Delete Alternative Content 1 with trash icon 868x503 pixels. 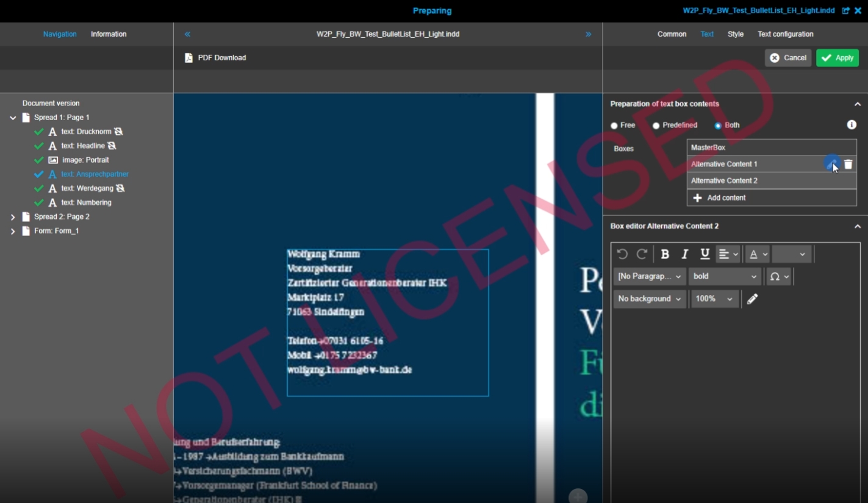click(848, 164)
